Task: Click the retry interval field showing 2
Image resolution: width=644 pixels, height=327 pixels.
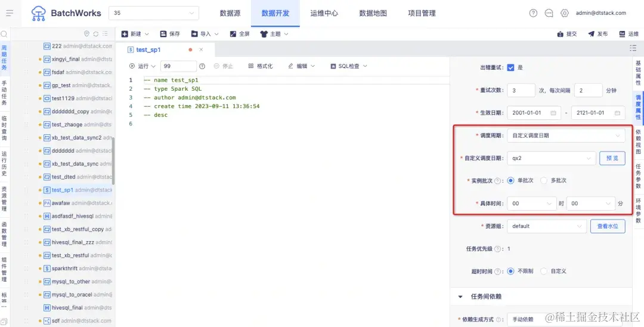Action: 588,90
